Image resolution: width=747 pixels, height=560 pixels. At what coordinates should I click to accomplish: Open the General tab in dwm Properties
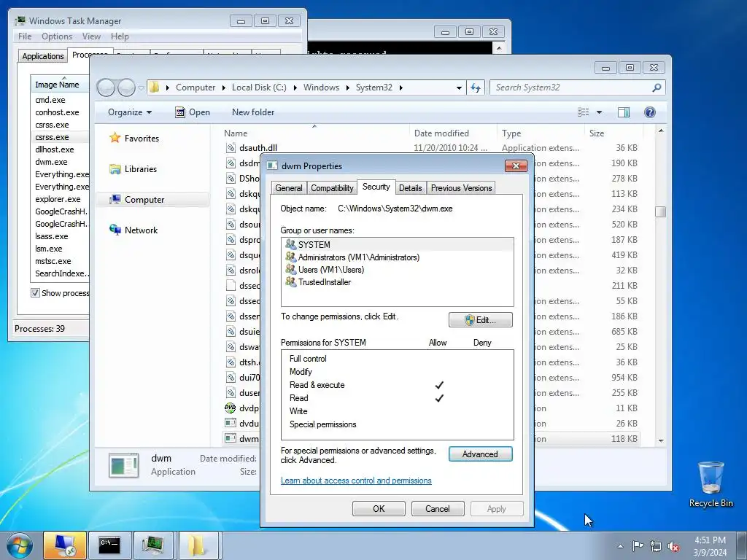coord(289,188)
